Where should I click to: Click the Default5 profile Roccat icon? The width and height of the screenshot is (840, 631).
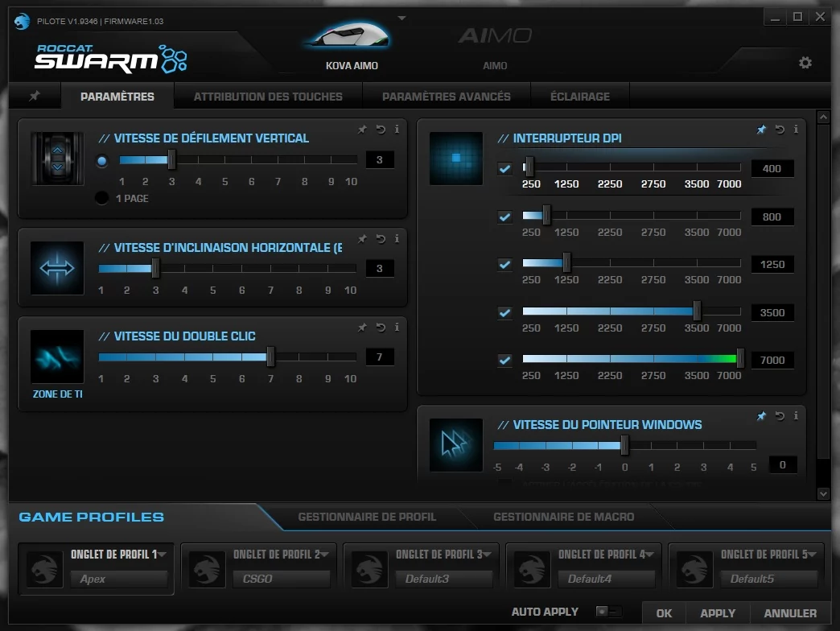click(x=694, y=569)
